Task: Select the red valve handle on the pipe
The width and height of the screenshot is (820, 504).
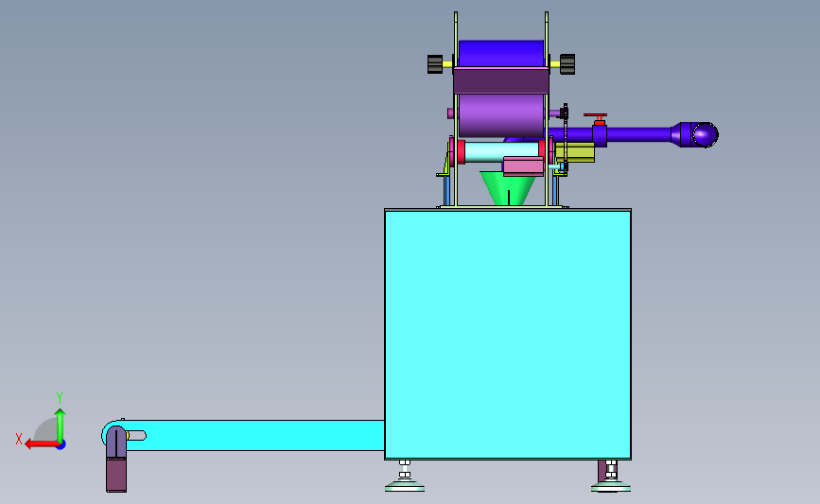Action: pyautogui.click(x=596, y=115)
